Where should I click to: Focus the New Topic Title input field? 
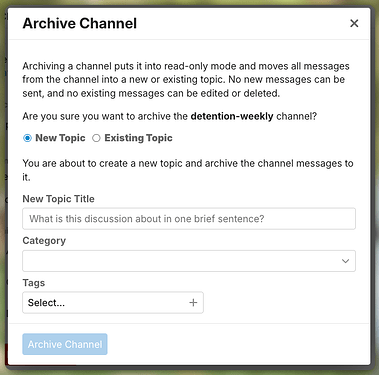pyautogui.click(x=189, y=219)
